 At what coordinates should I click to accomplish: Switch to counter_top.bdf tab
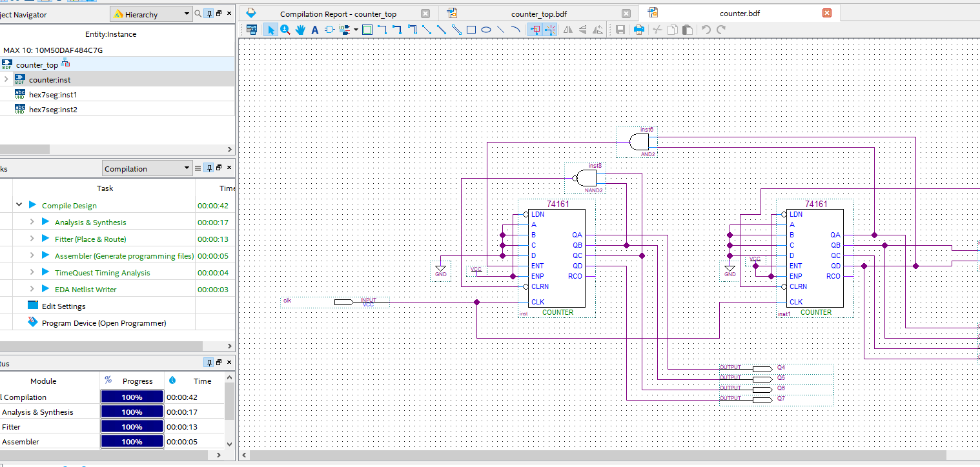[x=539, y=14]
